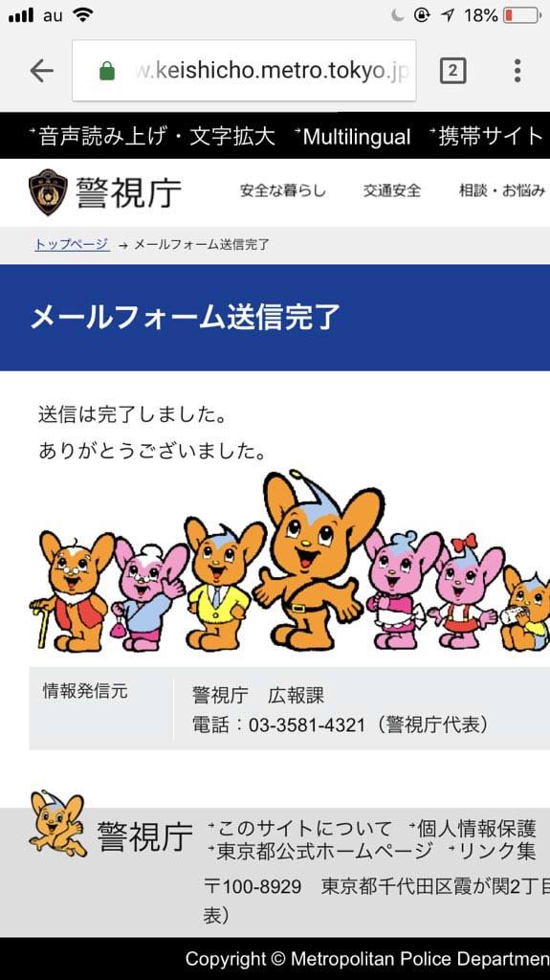Open このサイトについて footer link

point(300,829)
